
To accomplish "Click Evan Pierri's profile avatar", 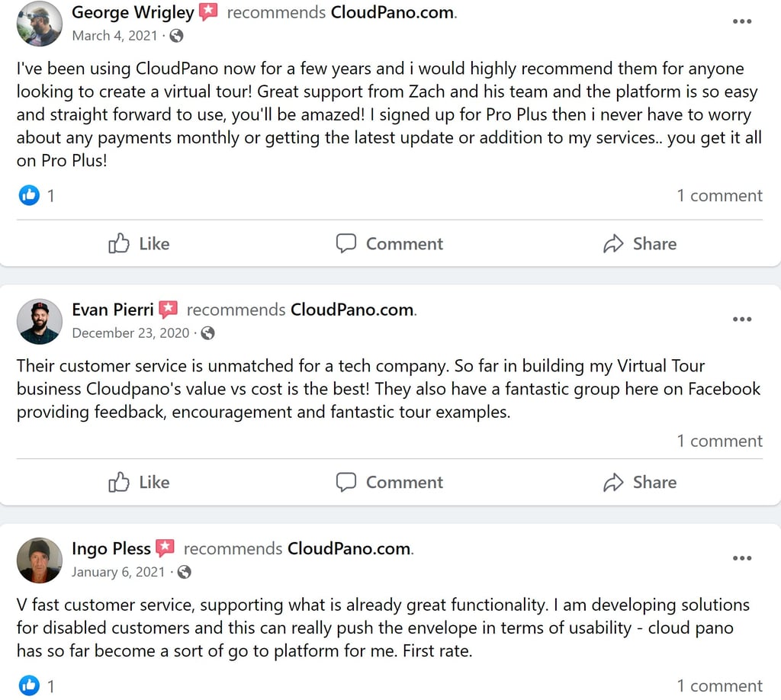I will point(39,321).
